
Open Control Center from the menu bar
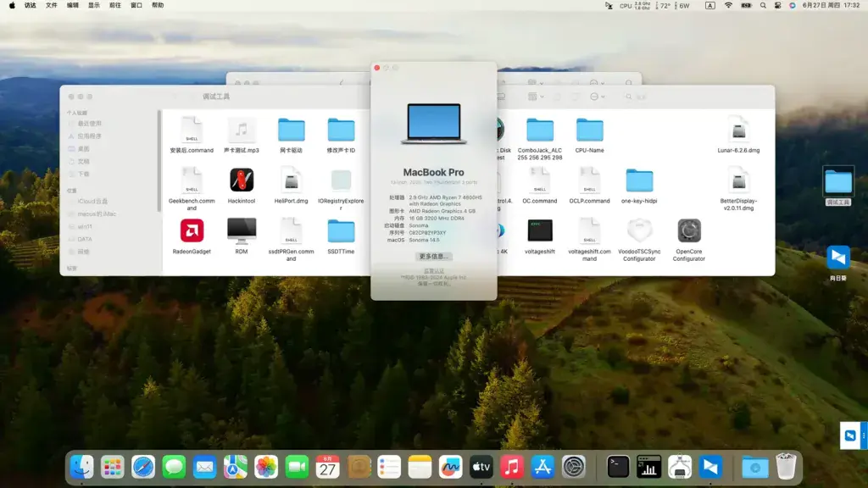click(778, 6)
